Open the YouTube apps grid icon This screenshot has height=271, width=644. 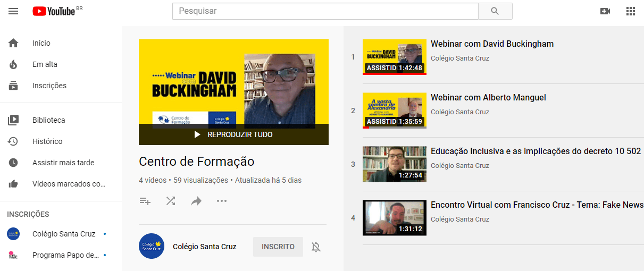point(631,11)
